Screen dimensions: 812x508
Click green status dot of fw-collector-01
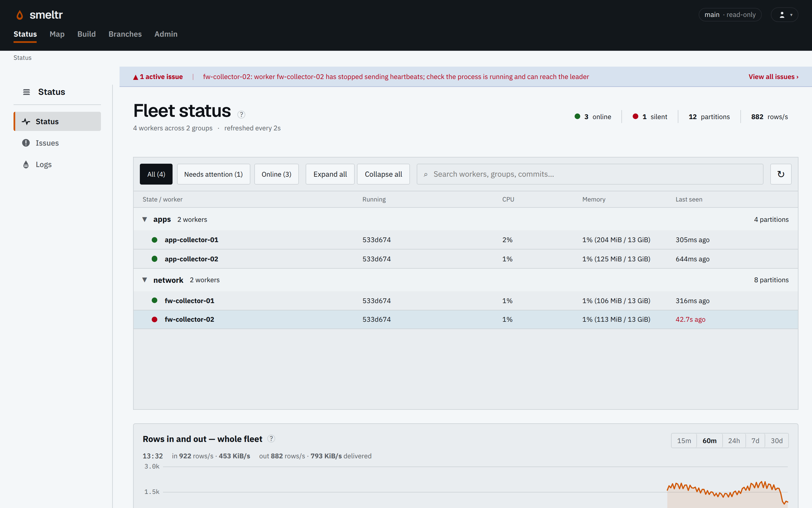tap(154, 300)
